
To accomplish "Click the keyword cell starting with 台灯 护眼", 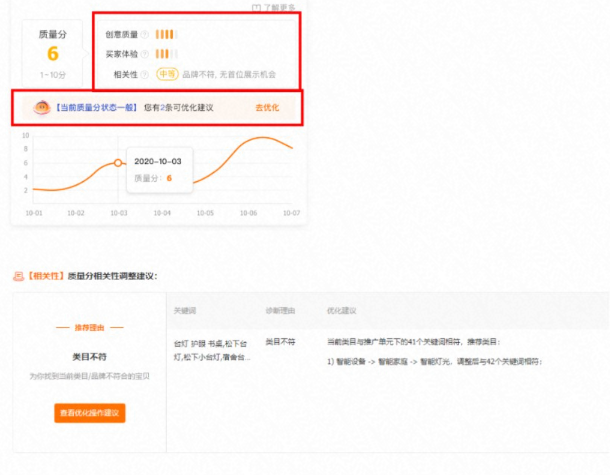I will pos(212,351).
